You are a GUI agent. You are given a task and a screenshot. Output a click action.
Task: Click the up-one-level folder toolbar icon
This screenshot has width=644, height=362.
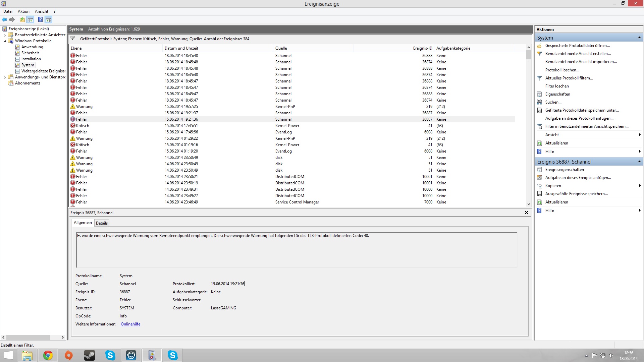point(22,19)
